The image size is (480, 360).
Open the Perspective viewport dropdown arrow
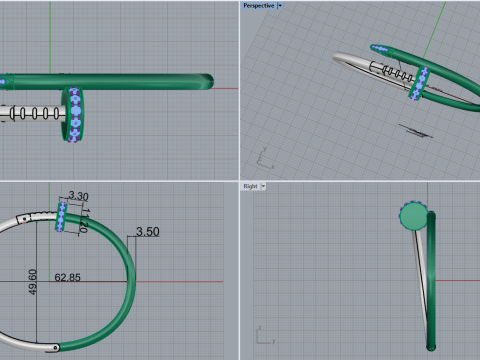click(x=280, y=6)
